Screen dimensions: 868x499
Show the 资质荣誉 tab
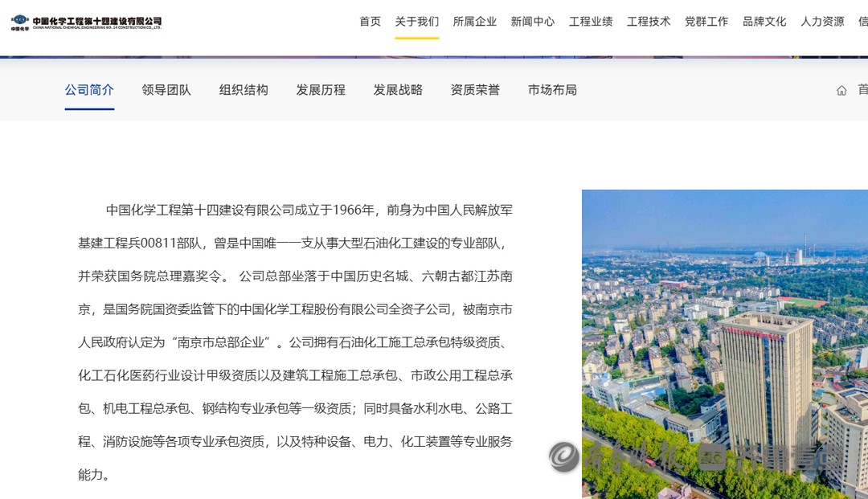pos(475,90)
